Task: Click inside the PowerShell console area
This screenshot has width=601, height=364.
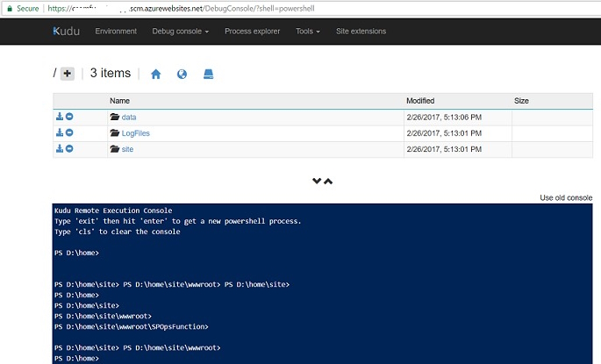Action: pos(322,283)
